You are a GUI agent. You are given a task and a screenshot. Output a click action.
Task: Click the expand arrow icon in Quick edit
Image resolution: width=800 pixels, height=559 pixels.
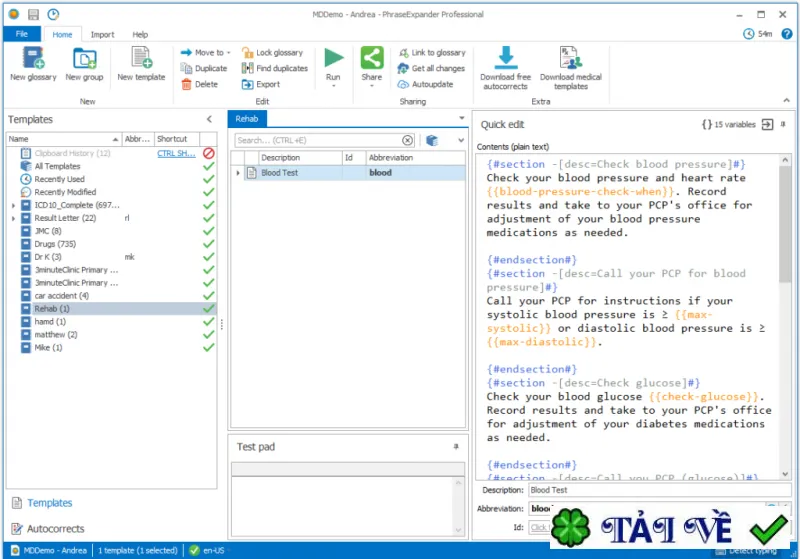pyautogui.click(x=767, y=124)
